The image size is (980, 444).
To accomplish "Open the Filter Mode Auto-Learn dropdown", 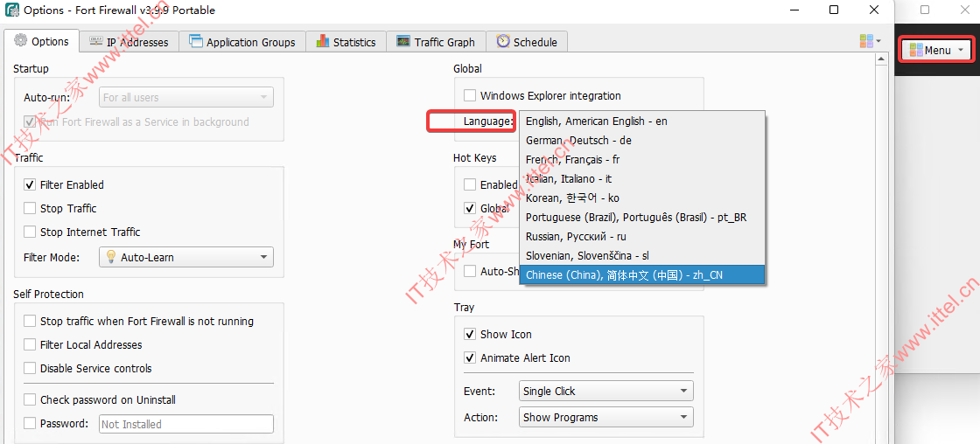I will [186, 257].
